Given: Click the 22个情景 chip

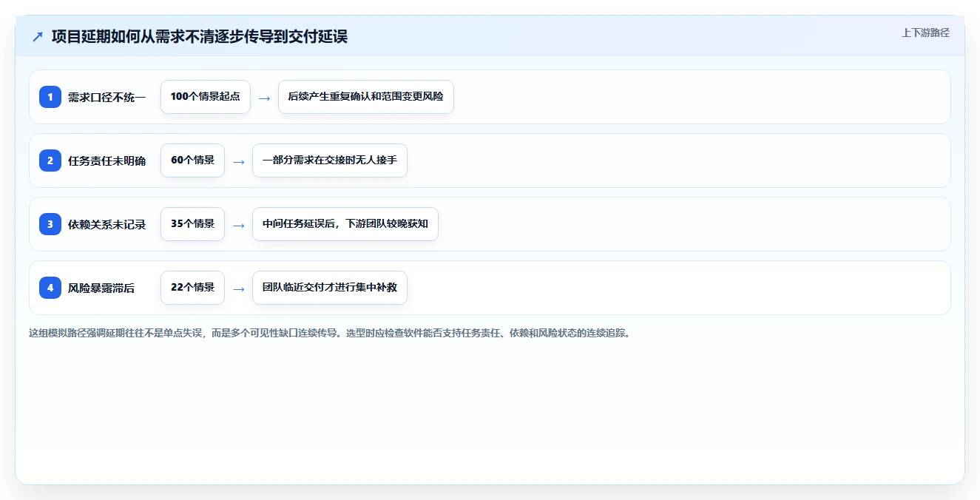Looking at the screenshot, I should [x=192, y=288].
